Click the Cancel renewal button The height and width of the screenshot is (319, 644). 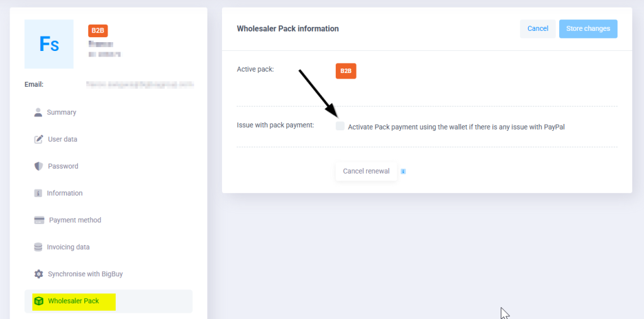click(366, 171)
